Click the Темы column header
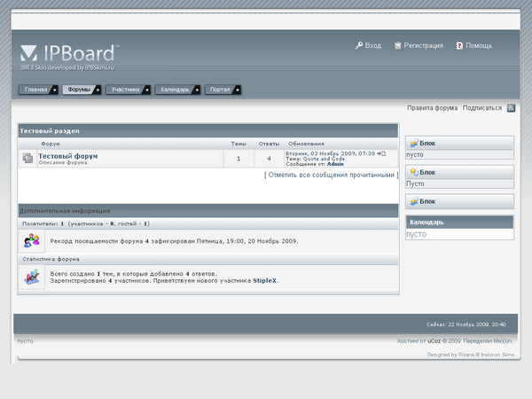Screen dimensions: 532x399 [x=239, y=144]
